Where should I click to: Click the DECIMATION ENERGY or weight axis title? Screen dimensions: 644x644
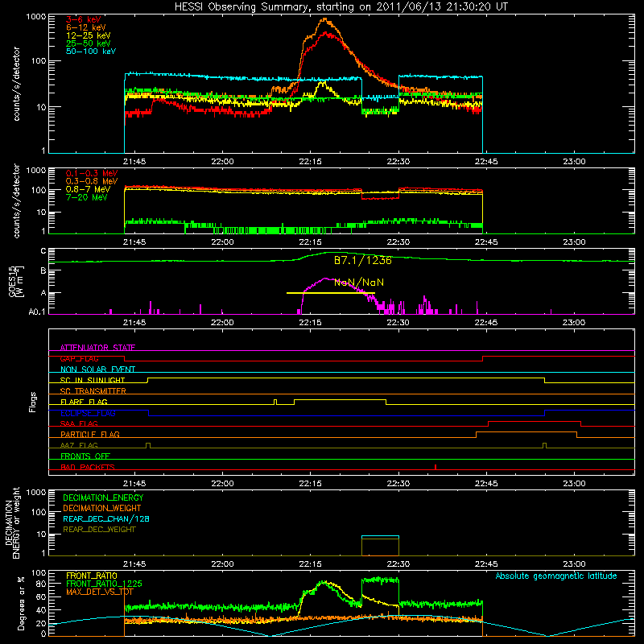point(12,522)
